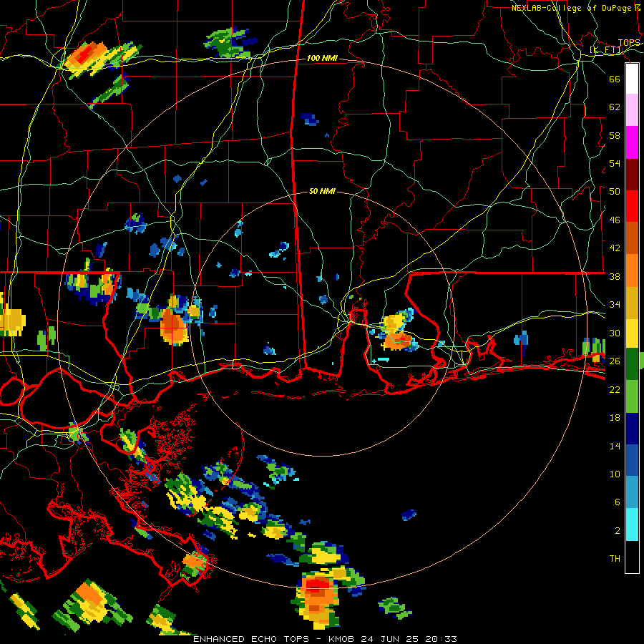Viewport: 644px width, 644px height.
Task: Click the "TH" threshold legend label
Action: click(615, 559)
